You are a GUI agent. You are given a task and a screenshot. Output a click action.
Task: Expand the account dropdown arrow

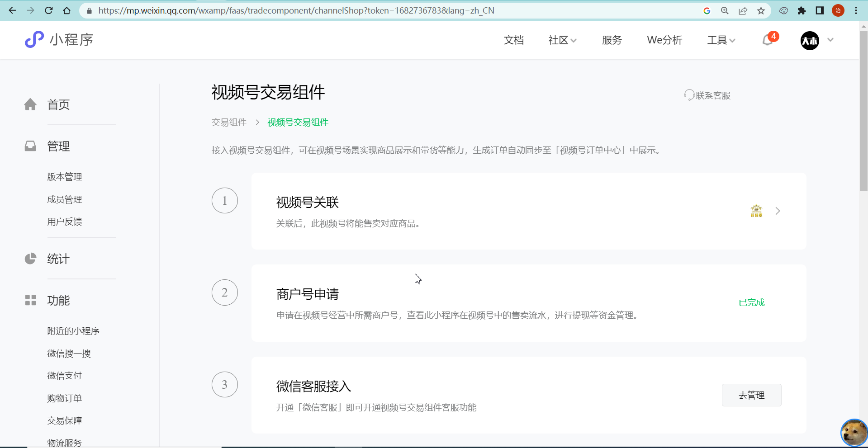pos(830,40)
